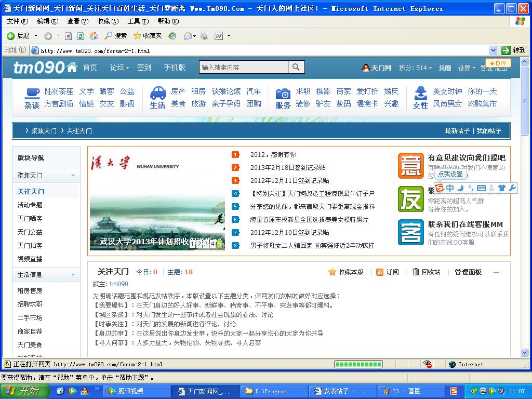Toggle Sogou punctuation mode icon

click(x=471, y=188)
